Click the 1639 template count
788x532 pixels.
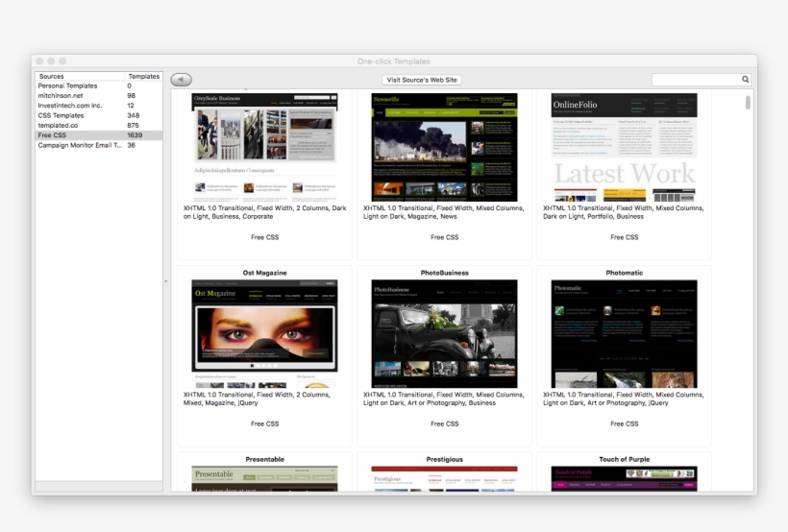(x=135, y=135)
